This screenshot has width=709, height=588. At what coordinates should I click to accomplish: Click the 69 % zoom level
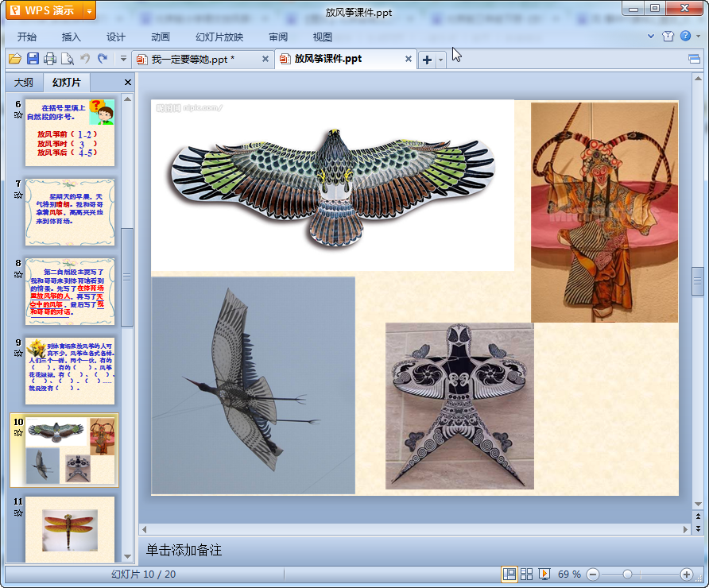pos(569,574)
